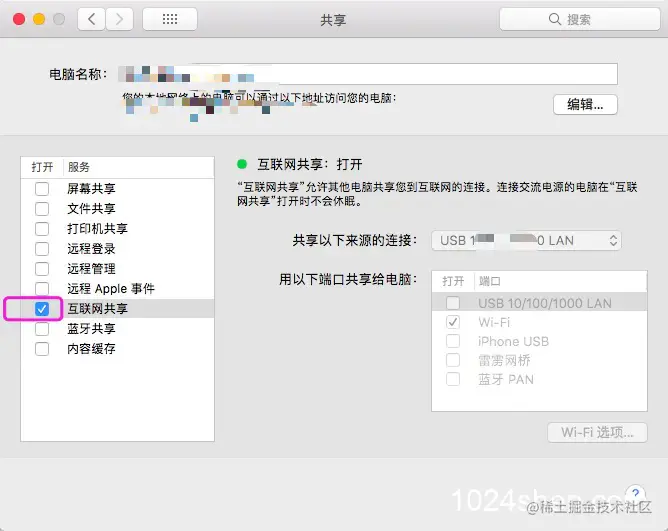Select the iPhone USB port label
The height and width of the screenshot is (531, 668).
[513, 341]
